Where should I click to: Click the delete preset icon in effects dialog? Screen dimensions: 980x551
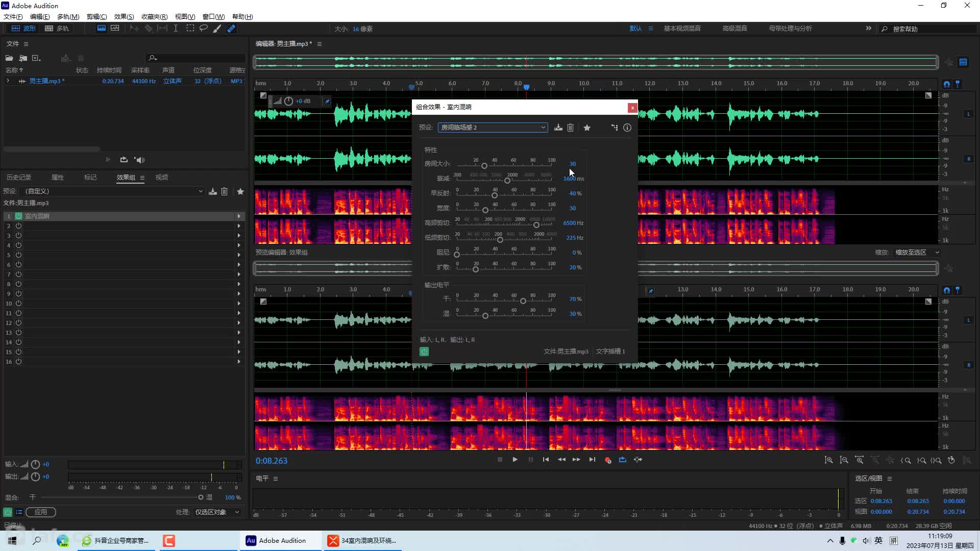(x=570, y=127)
